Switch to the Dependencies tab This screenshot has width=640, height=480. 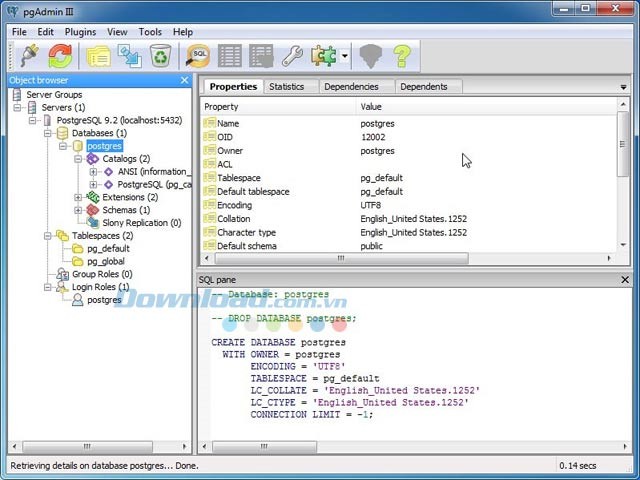tap(351, 87)
